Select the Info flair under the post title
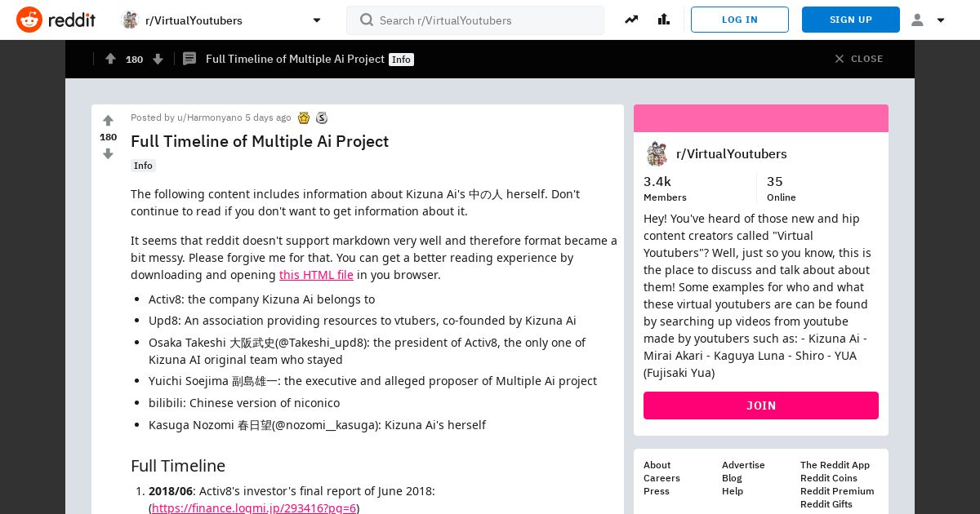Screen dimensions: 980x514 [x=143, y=166]
